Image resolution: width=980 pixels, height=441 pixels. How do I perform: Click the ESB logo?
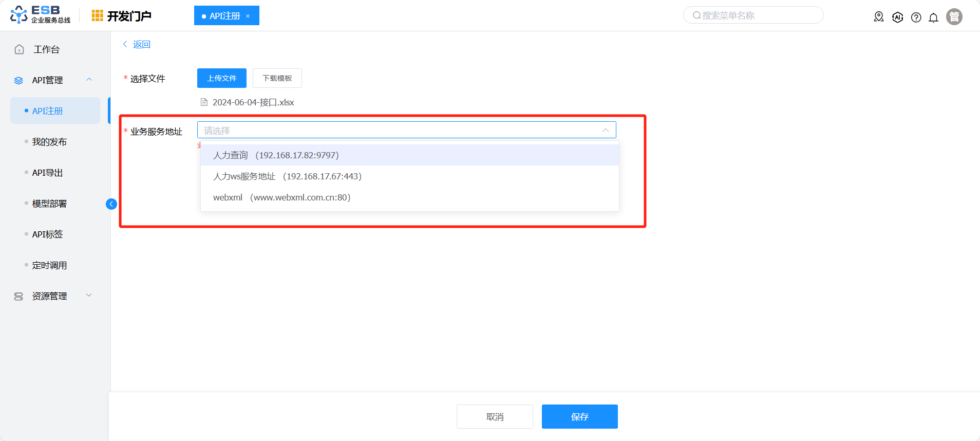pyautogui.click(x=40, y=15)
